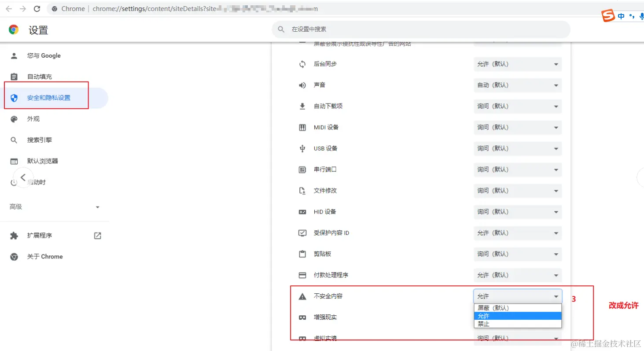Open the HID 设备 permission dropdown
The height and width of the screenshot is (351, 644).
(518, 212)
